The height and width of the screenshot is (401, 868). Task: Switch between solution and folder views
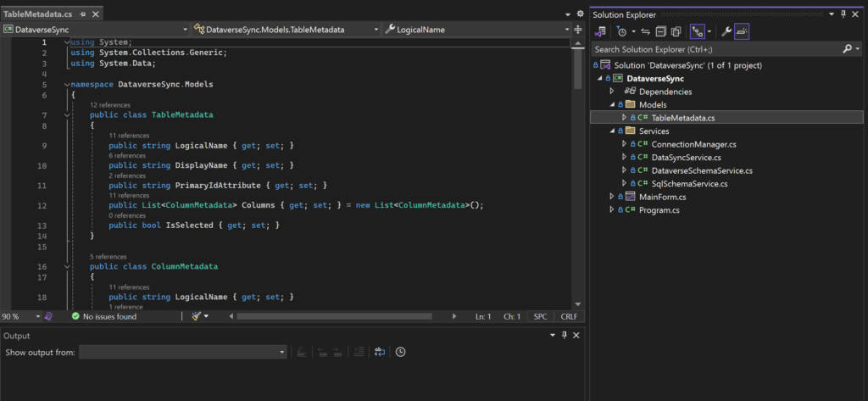pyautogui.click(x=600, y=32)
